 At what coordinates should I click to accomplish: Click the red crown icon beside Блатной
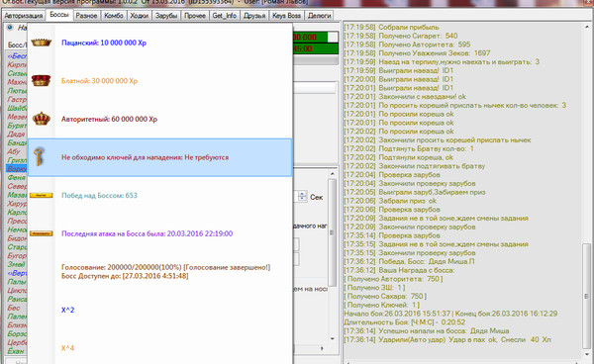pos(42,80)
